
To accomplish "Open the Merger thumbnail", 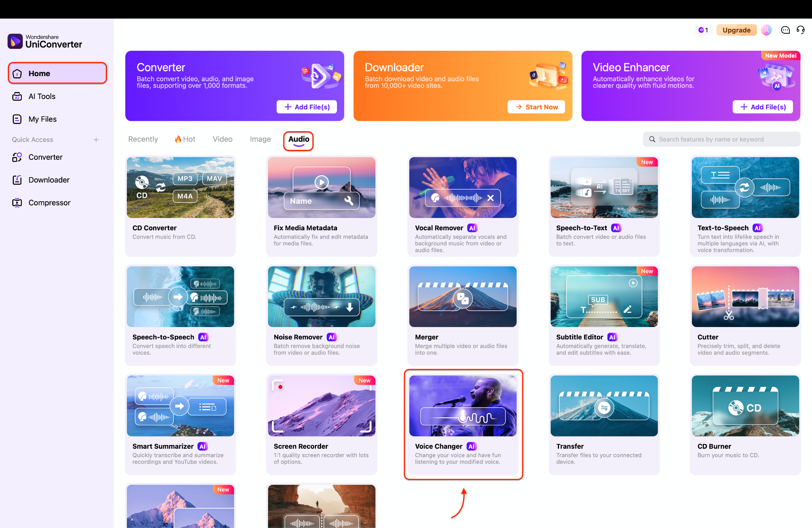I will coord(463,297).
